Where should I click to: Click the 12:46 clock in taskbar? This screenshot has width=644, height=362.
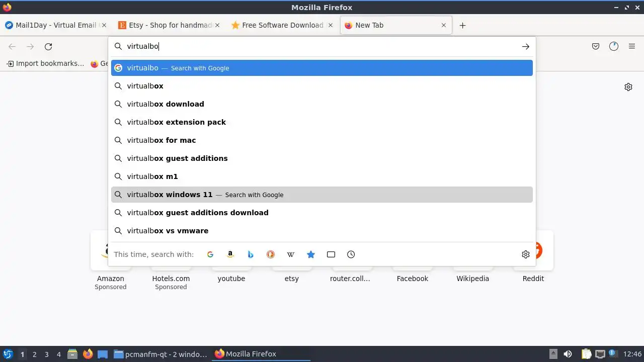point(632,354)
